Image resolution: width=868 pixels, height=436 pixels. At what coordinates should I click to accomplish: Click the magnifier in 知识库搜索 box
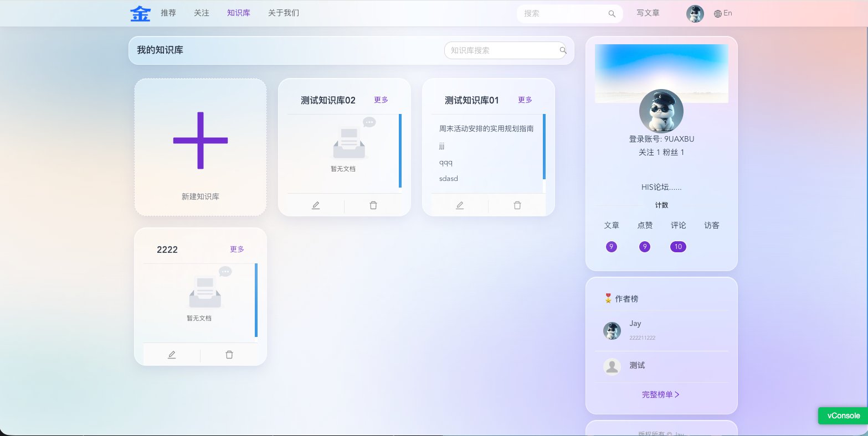(563, 50)
